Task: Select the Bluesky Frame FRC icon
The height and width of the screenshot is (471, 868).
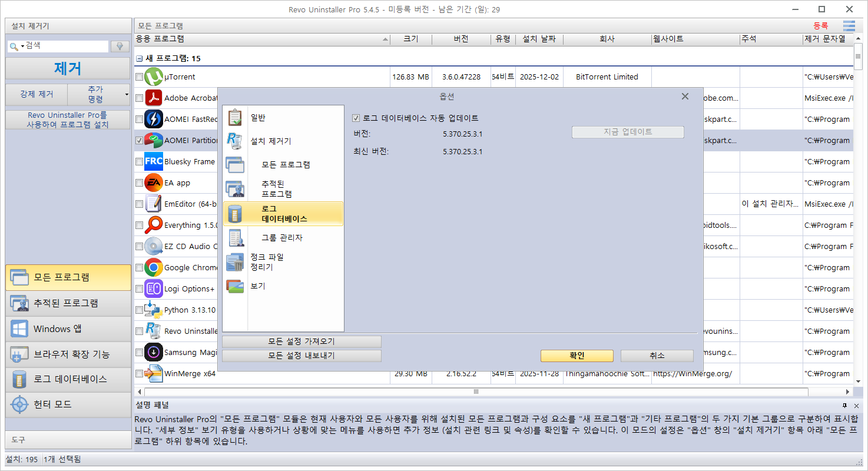Action: (x=154, y=162)
